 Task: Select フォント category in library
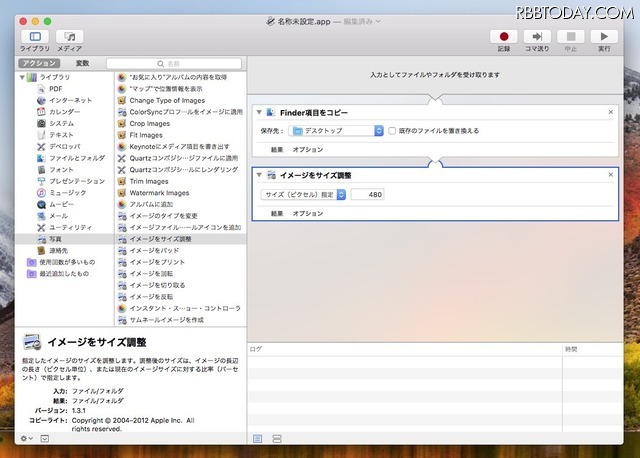[61, 169]
